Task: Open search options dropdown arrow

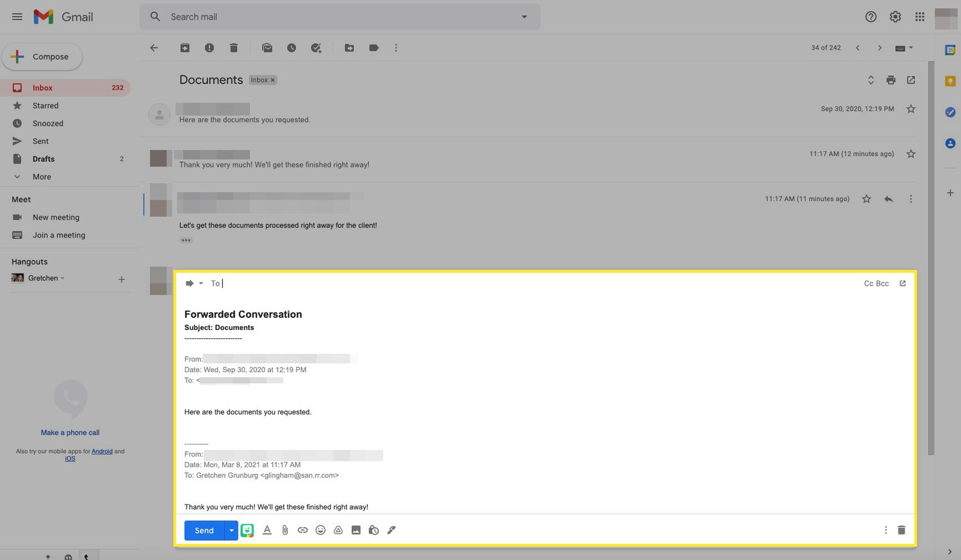Action: pyautogui.click(x=524, y=17)
